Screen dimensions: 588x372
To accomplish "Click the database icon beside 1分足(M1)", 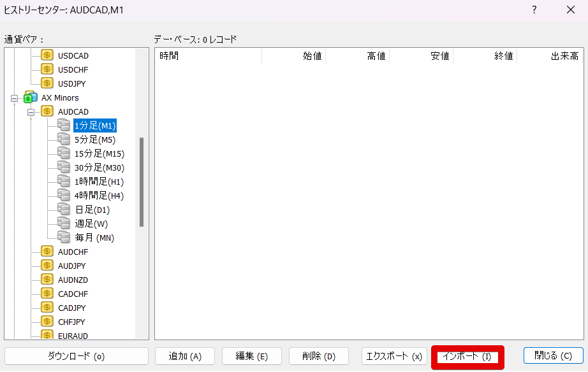I will coord(64,125).
